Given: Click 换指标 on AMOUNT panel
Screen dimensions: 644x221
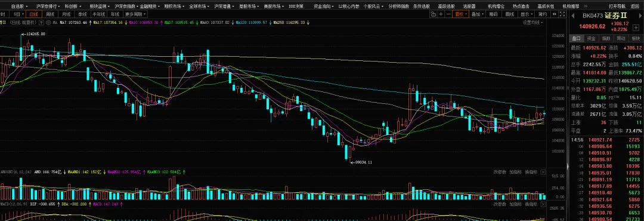Looking at the screenshot, I should (x=531, y=172).
